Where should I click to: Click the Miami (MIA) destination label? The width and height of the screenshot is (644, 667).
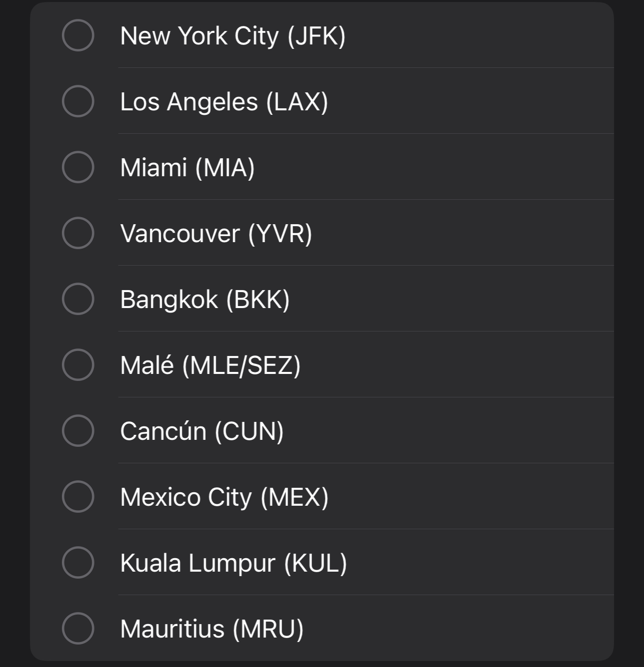188,168
